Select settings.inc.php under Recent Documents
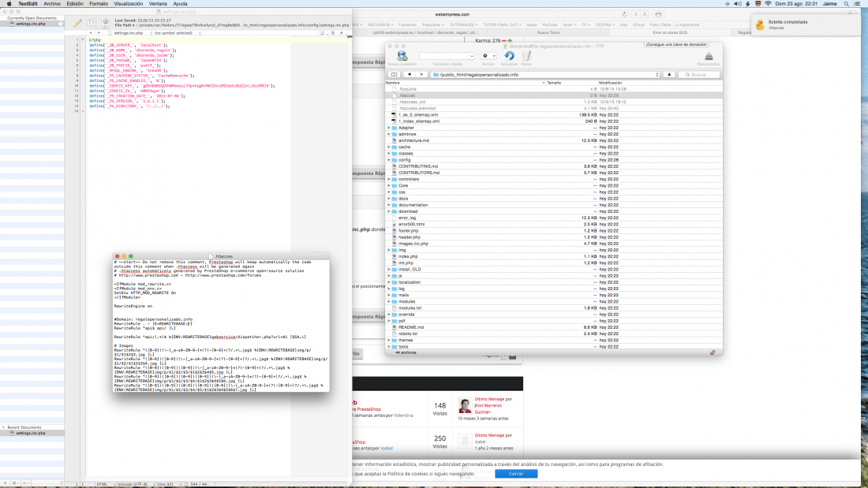 pos(32,434)
